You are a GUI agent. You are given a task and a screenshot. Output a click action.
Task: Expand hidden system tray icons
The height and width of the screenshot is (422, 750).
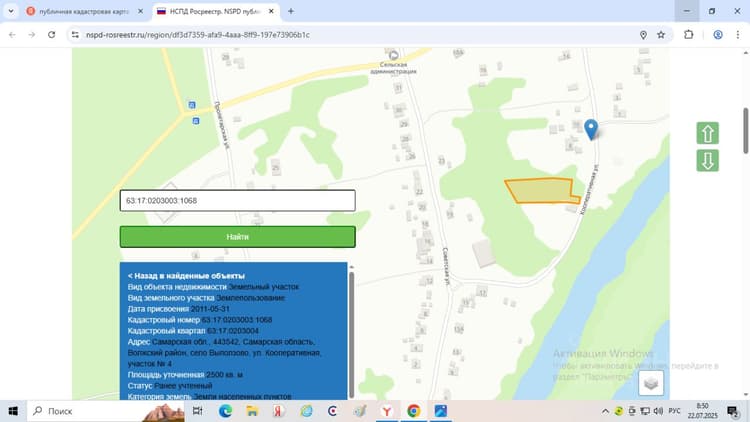[x=605, y=411]
